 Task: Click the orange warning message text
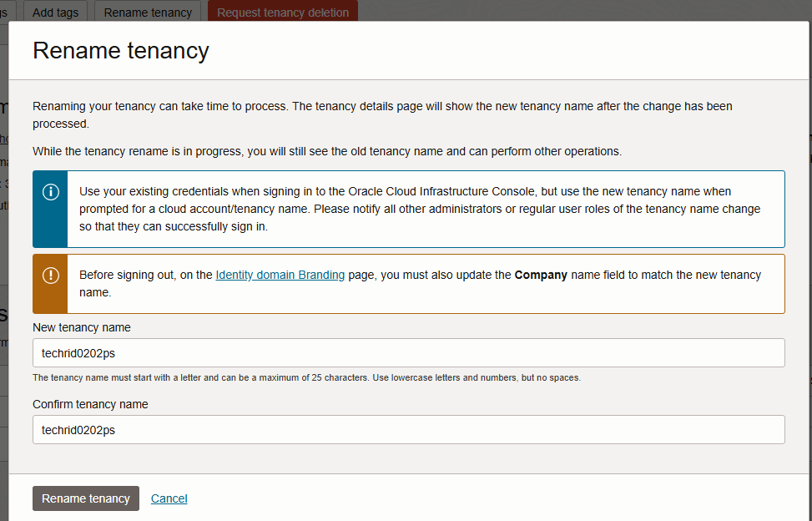coord(419,284)
